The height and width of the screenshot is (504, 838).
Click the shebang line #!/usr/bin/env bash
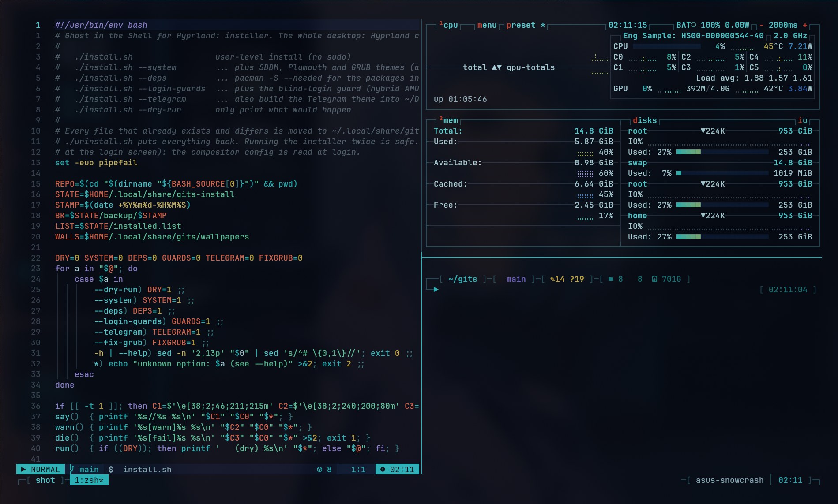point(101,25)
